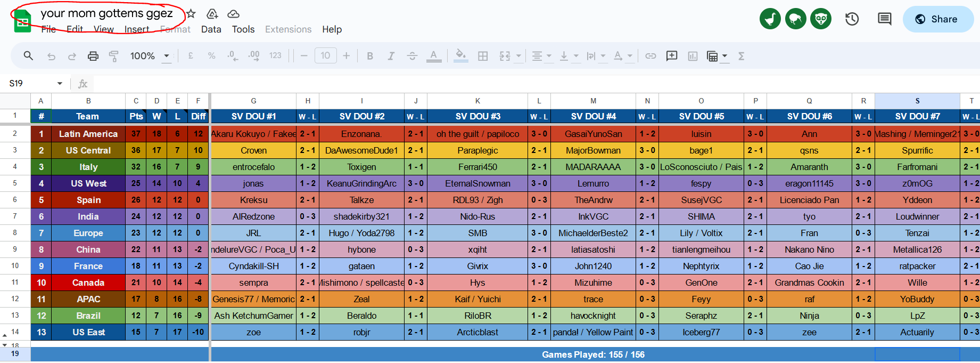Image resolution: width=980 pixels, height=363 pixels.
Task: Click the Insert comment toolbar icon
Action: coord(672,56)
